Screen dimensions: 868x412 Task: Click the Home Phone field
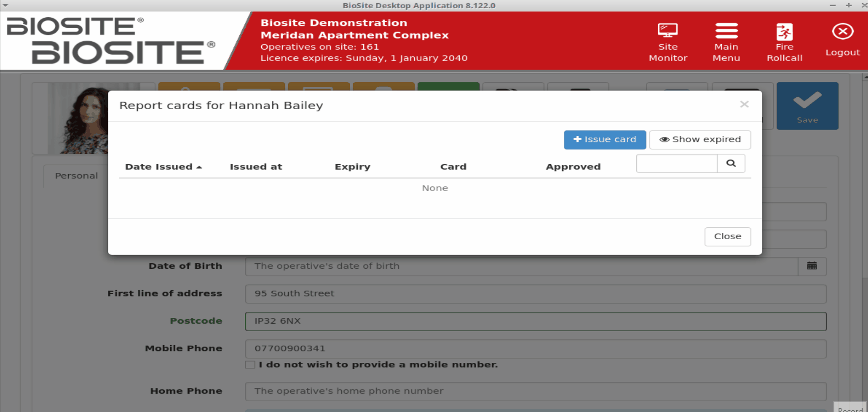point(536,391)
